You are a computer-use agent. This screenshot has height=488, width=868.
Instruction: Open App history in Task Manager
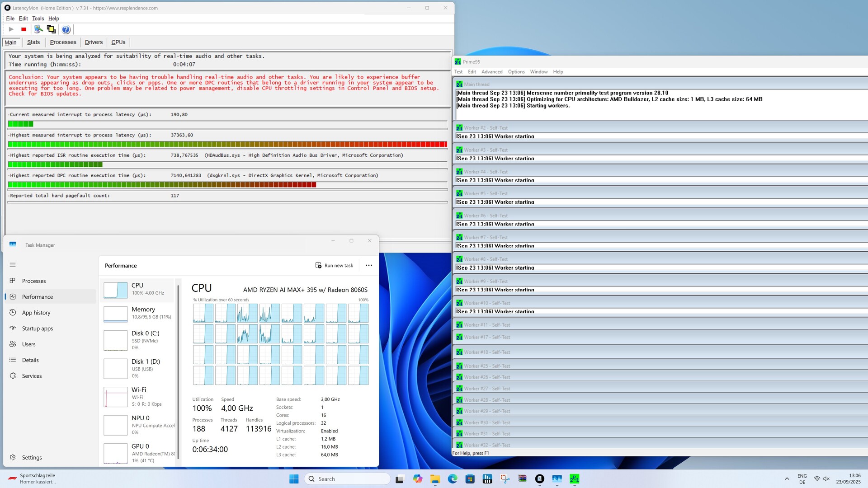(36, 313)
